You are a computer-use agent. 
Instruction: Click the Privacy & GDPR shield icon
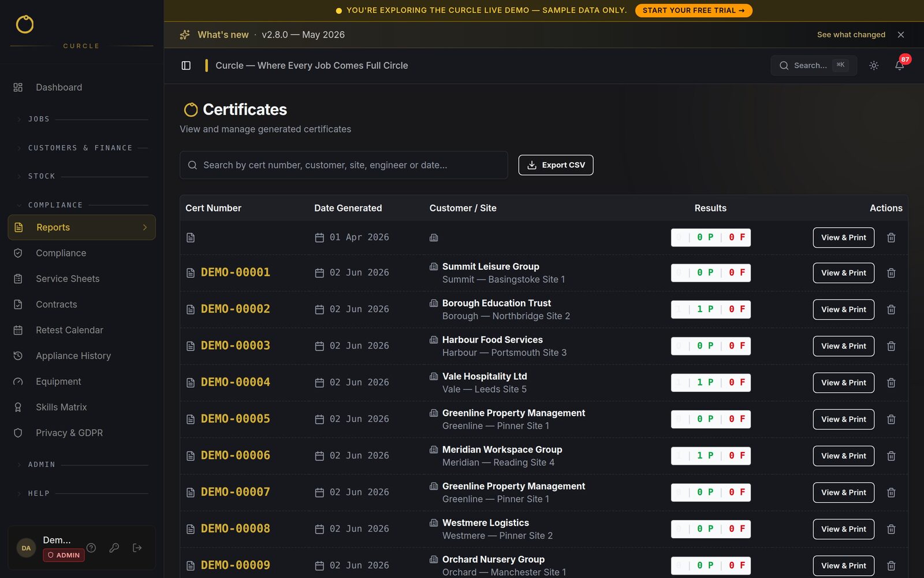18,433
